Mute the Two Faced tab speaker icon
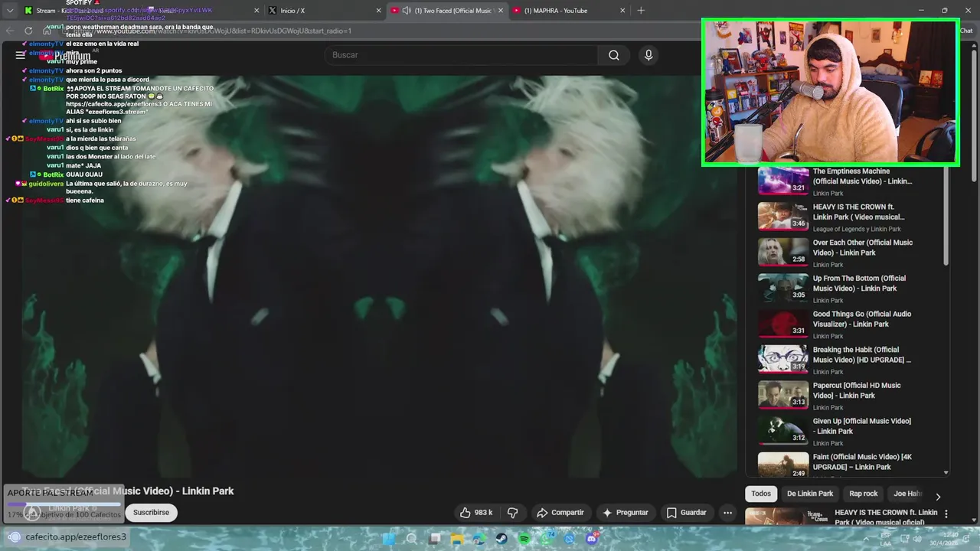The image size is (980, 551). click(407, 11)
